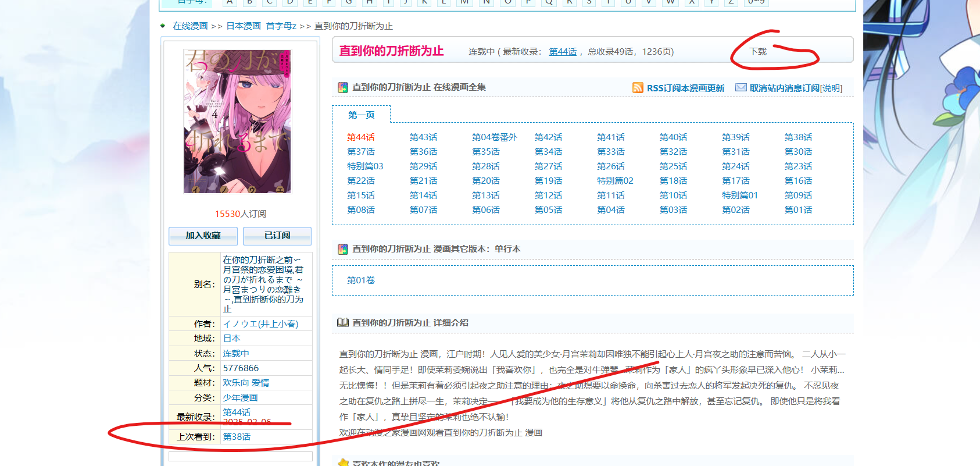Go to 日本漫画 breadcrumb link
This screenshot has width=980, height=466.
(x=244, y=26)
